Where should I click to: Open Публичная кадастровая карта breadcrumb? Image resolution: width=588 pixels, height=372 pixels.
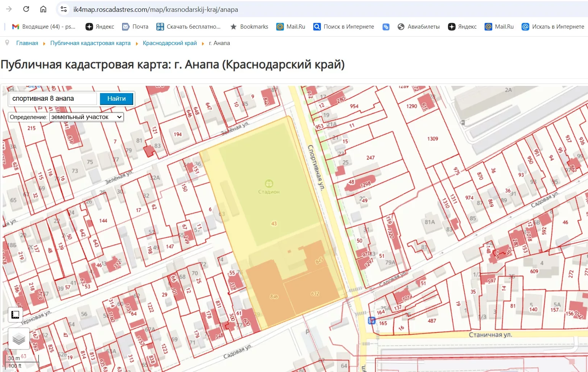pos(90,43)
